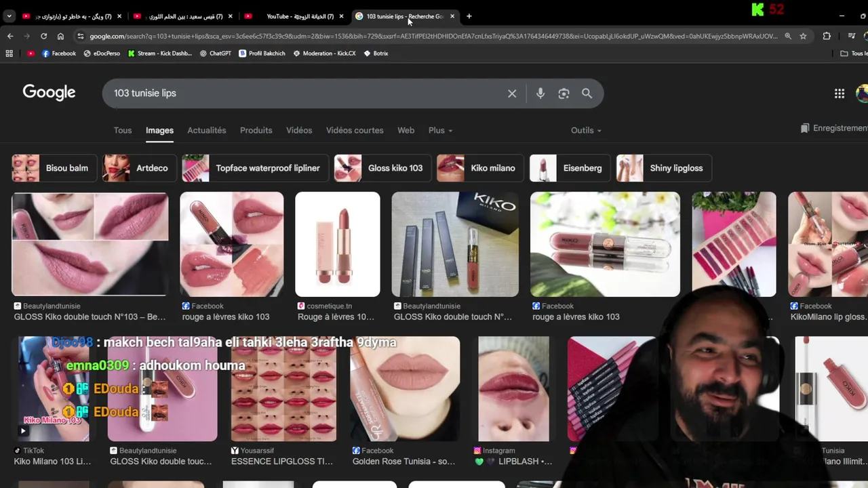
Task: Switch to the Vidéos courtes tab
Action: click(x=355, y=130)
